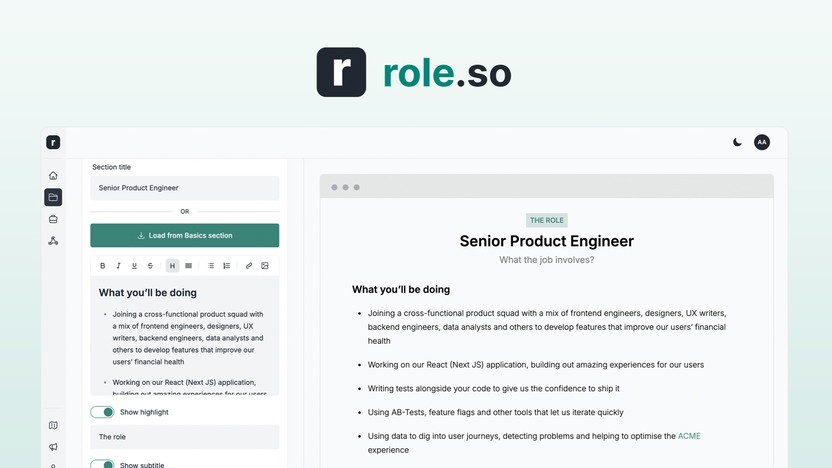The width and height of the screenshot is (832, 468).
Task: Click the Section title input field
Action: [184, 188]
